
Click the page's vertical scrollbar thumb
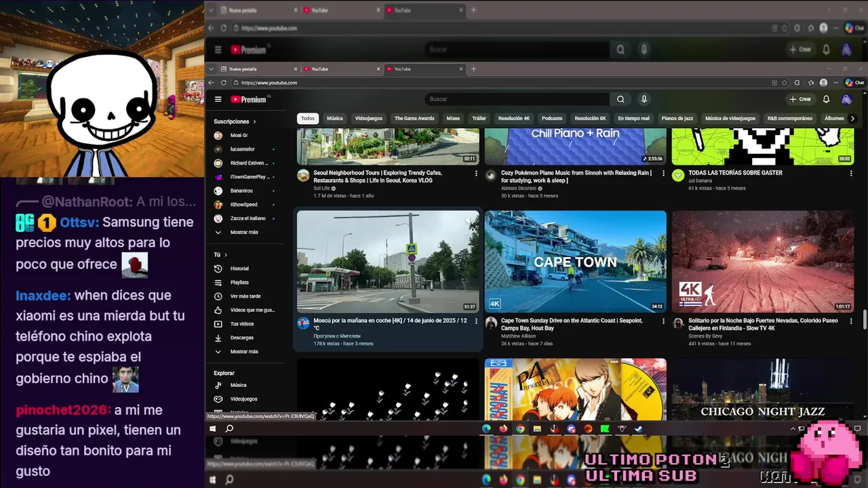coord(865,319)
